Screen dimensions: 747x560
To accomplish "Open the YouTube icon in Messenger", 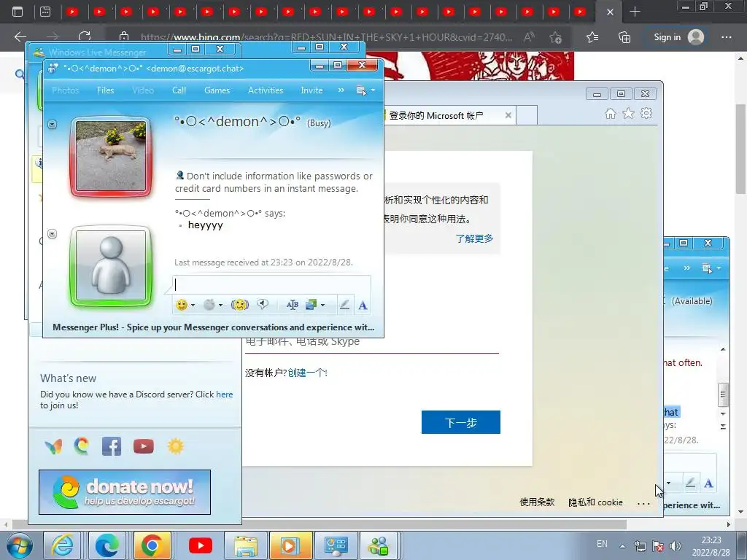I will [x=144, y=446].
